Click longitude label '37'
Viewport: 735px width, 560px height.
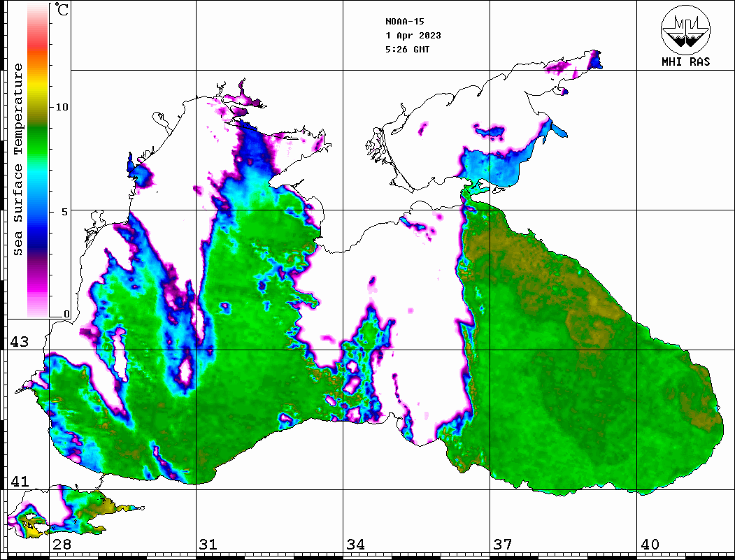[503, 545]
